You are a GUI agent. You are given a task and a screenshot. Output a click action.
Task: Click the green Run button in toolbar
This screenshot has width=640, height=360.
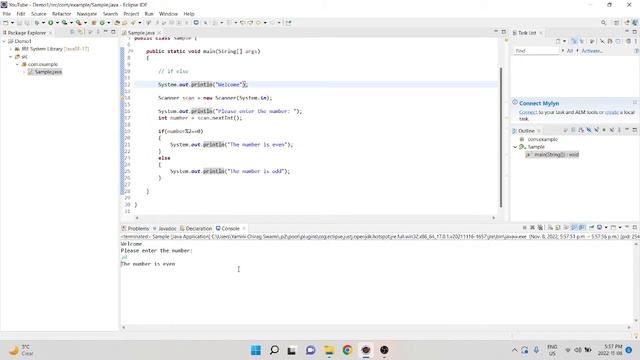(51, 23)
